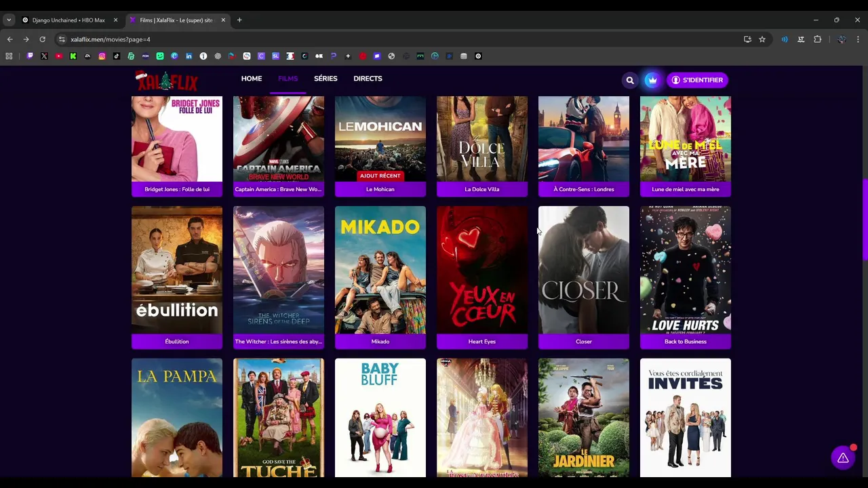
Task: Select the La Pampa movie poster
Action: pyautogui.click(x=177, y=418)
